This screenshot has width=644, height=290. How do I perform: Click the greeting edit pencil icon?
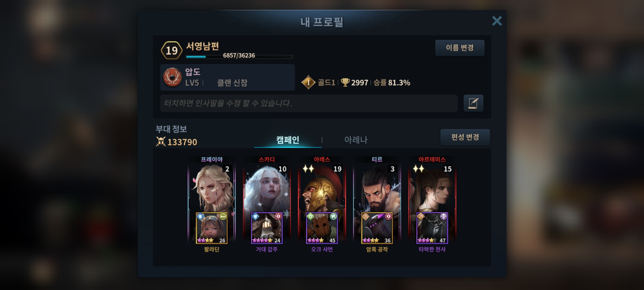tap(473, 103)
